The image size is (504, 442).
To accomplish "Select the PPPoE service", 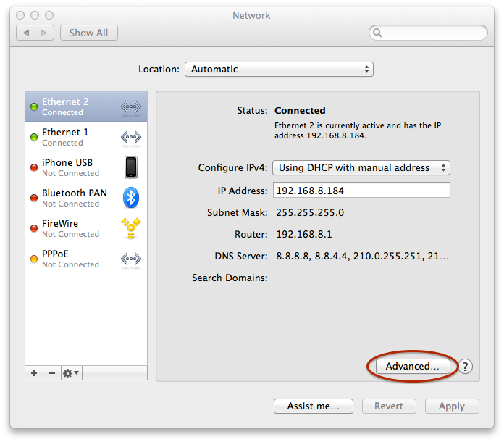I will pos(86,259).
